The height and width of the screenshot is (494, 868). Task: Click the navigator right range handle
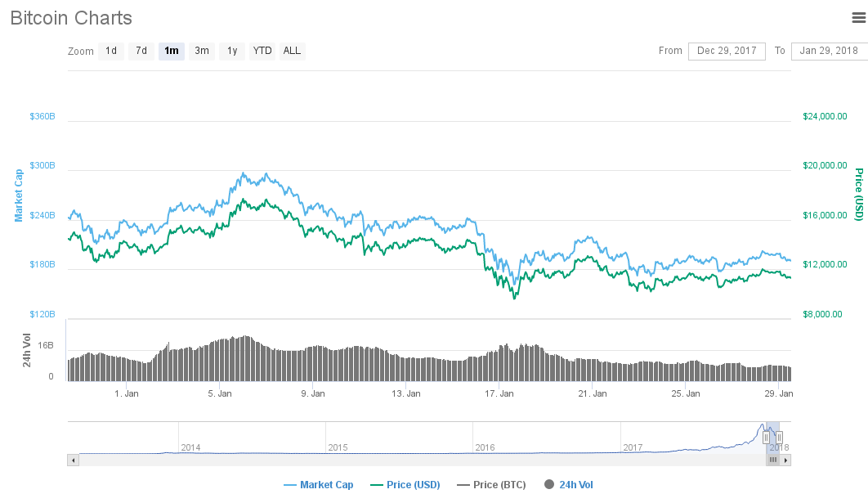coord(779,438)
